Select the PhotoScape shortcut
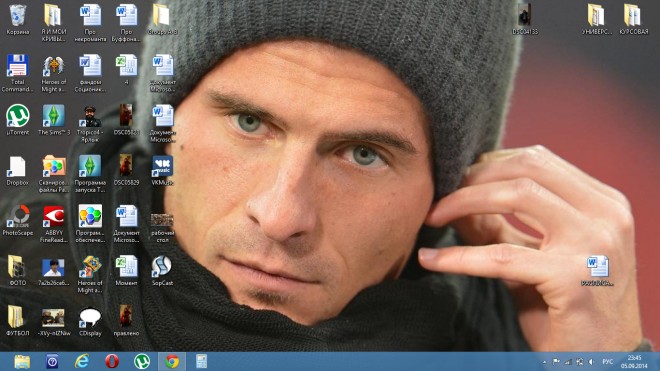Image resolution: width=660 pixels, height=371 pixels. pyautogui.click(x=18, y=220)
